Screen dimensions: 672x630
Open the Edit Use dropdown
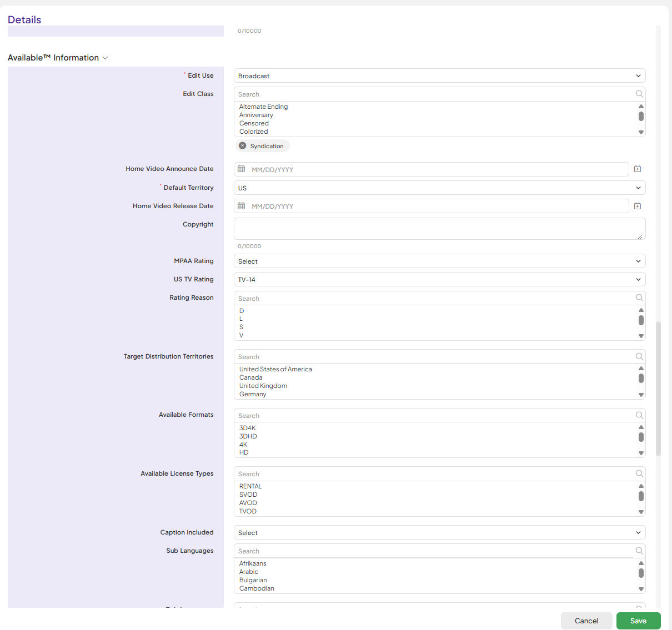(x=439, y=75)
